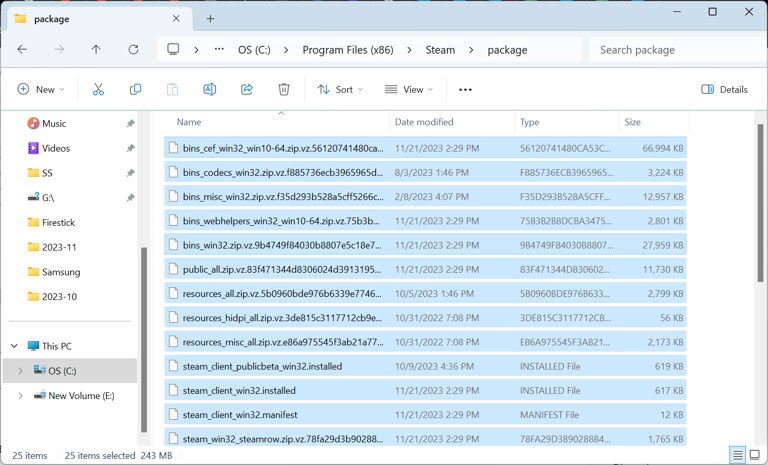Select resources_misc_all.zip.vz file
The width and height of the screenshot is (768, 465).
425,342
